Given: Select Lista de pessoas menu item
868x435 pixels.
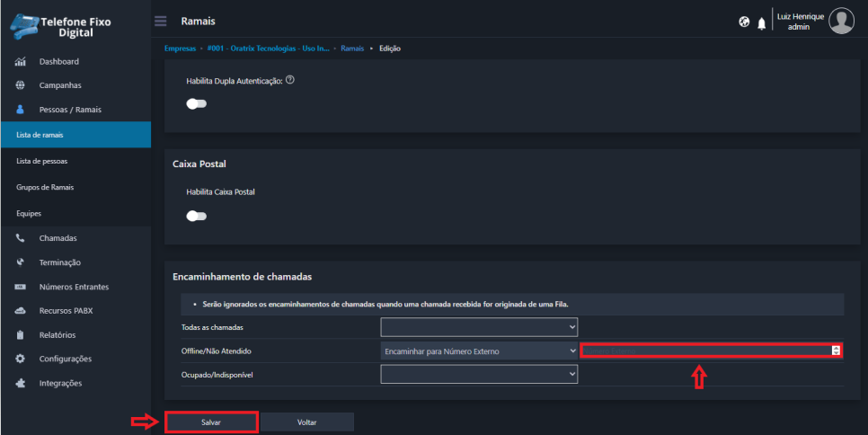Looking at the screenshot, I should click(x=41, y=161).
